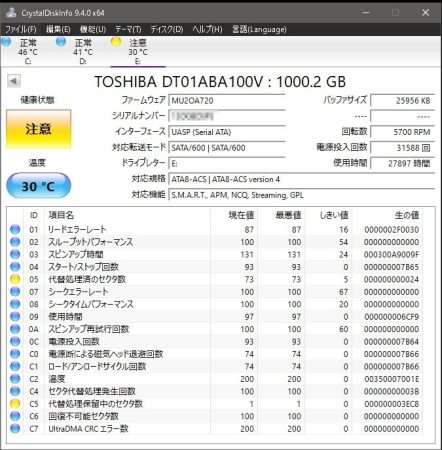The height and width of the screenshot is (450, 442).
Task: Select disk C: blue status icon
Action: (6, 42)
